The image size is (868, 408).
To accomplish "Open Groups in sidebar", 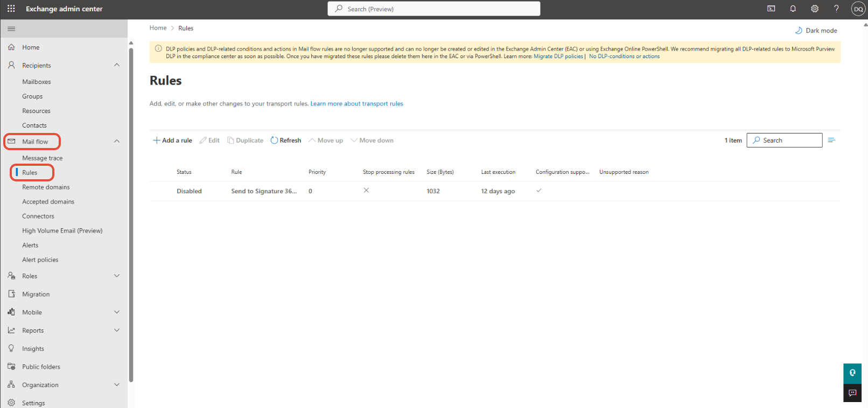I will click(32, 96).
